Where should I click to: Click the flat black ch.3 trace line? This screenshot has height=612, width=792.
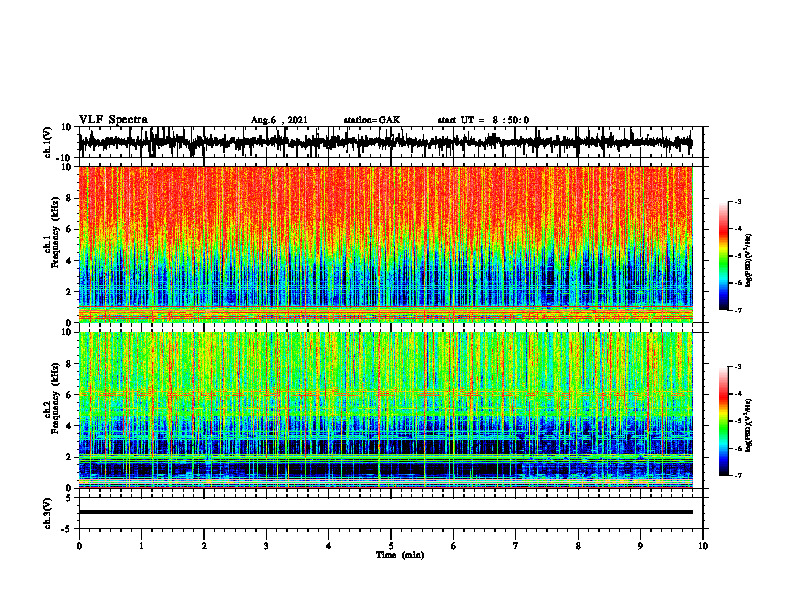385,512
